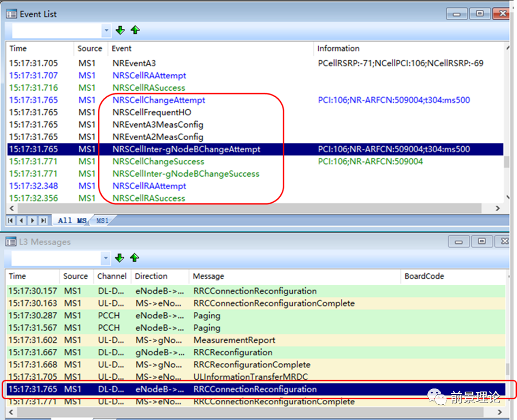The image size is (517, 420).
Task: Select NRSCellRASuccess event at 15:17:32.356
Action: point(255,198)
